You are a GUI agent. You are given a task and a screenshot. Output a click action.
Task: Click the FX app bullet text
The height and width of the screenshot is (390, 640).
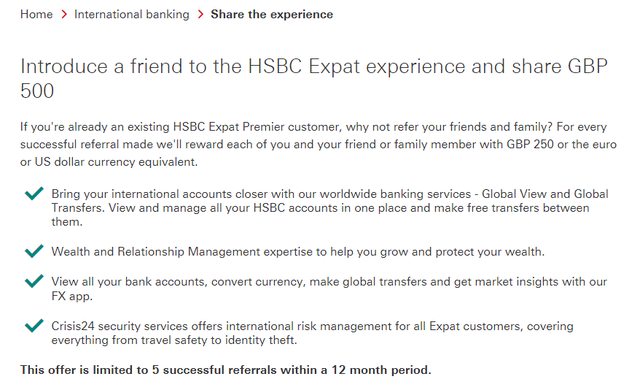(x=329, y=288)
